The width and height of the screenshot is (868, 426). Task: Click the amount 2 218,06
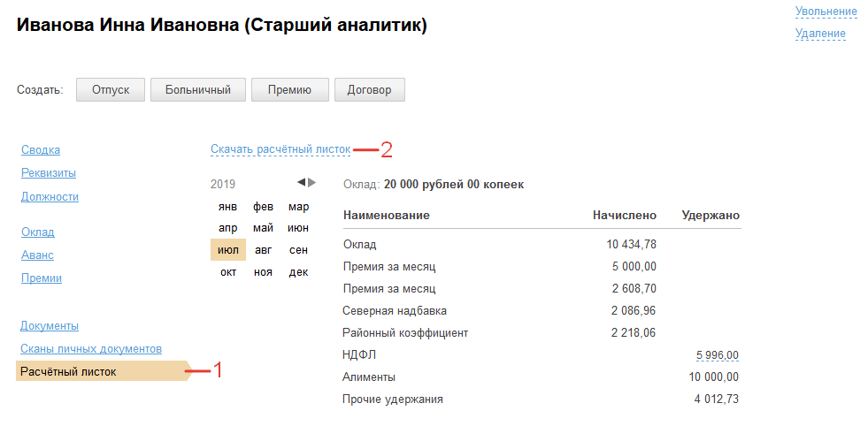[634, 333]
